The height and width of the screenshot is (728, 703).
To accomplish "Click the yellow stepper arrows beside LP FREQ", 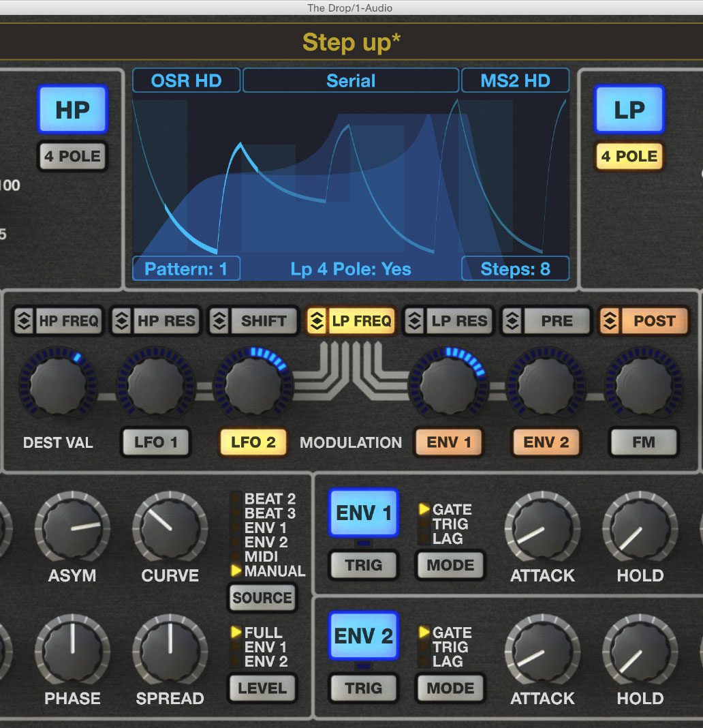I will [317, 321].
